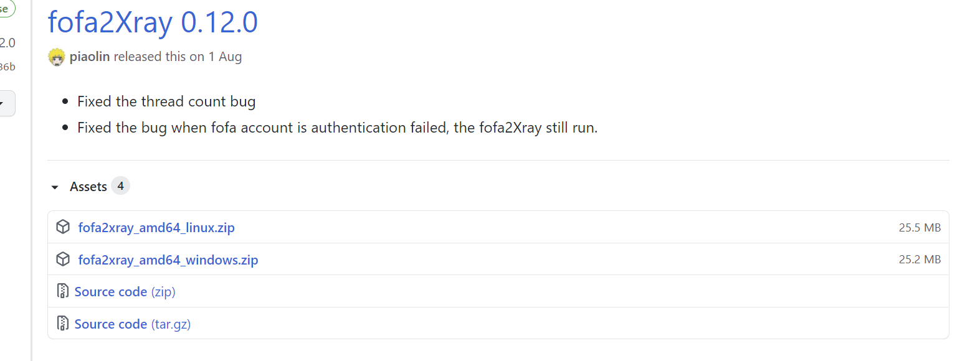Download fofa2xray_amd64_linux.zip
Viewport: 980px width, 361px height.
coord(156,228)
